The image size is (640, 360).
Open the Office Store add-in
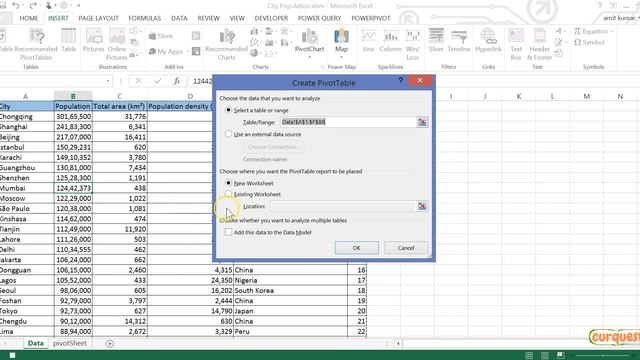pos(161,36)
